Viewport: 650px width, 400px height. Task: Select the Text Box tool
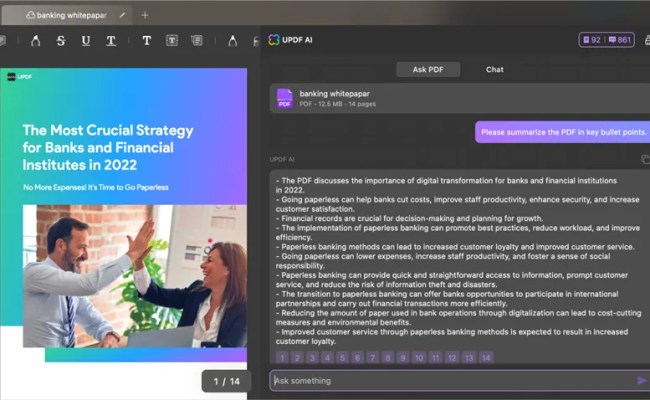click(172, 40)
